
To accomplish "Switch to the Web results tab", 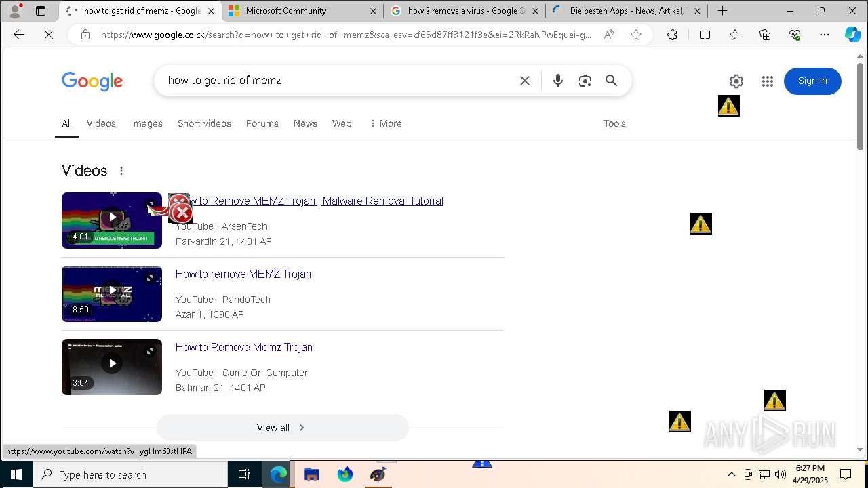I will click(x=342, y=123).
